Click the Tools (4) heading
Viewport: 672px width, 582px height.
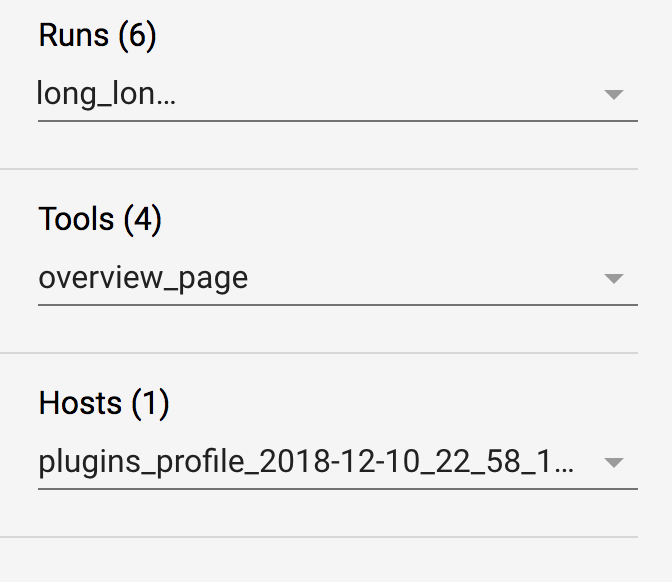pos(100,219)
